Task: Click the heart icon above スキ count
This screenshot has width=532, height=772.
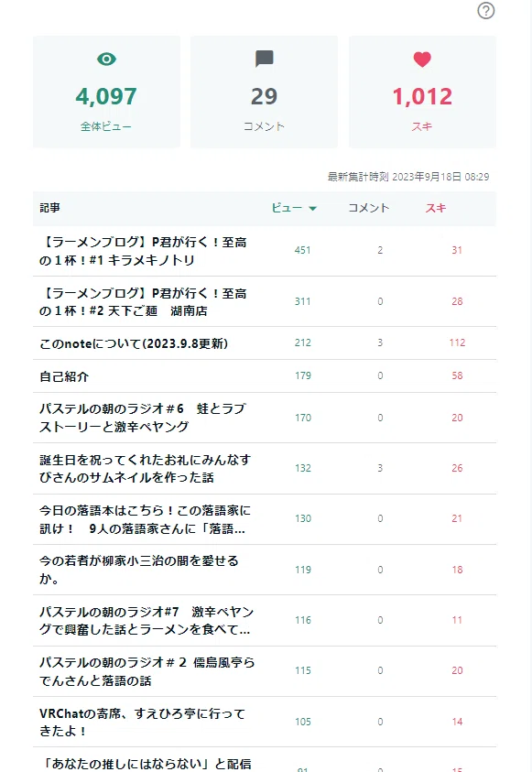Action: (422, 60)
